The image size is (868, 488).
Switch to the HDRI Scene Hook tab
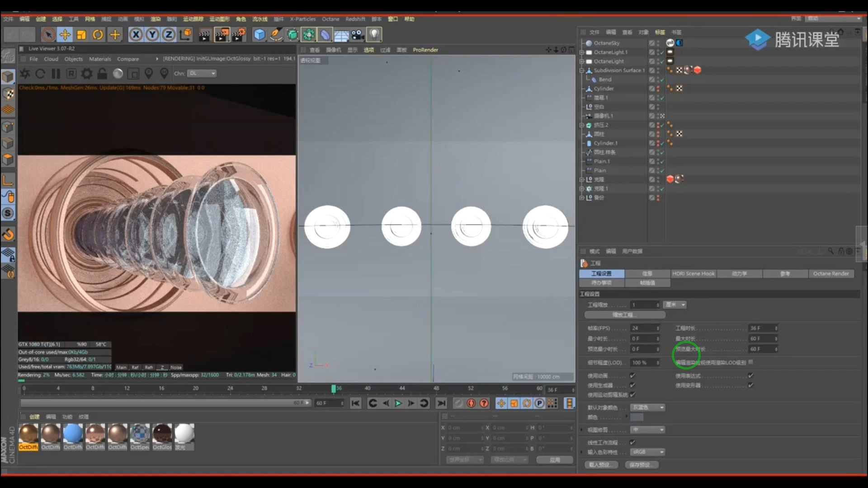[x=693, y=273]
